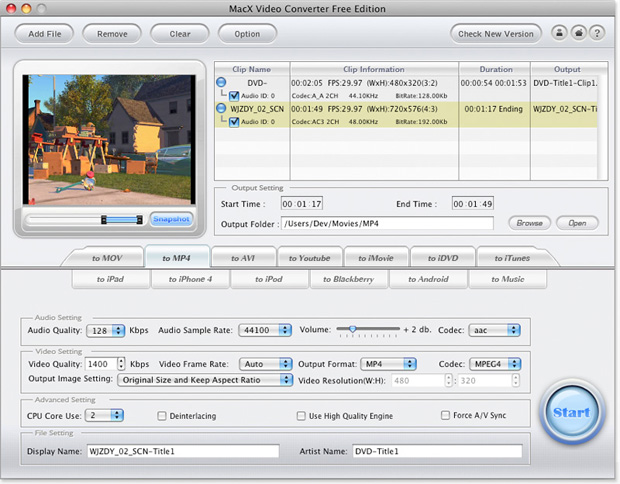Click the Display Name text field
Viewport: 620px width, 484px height.
181,452
